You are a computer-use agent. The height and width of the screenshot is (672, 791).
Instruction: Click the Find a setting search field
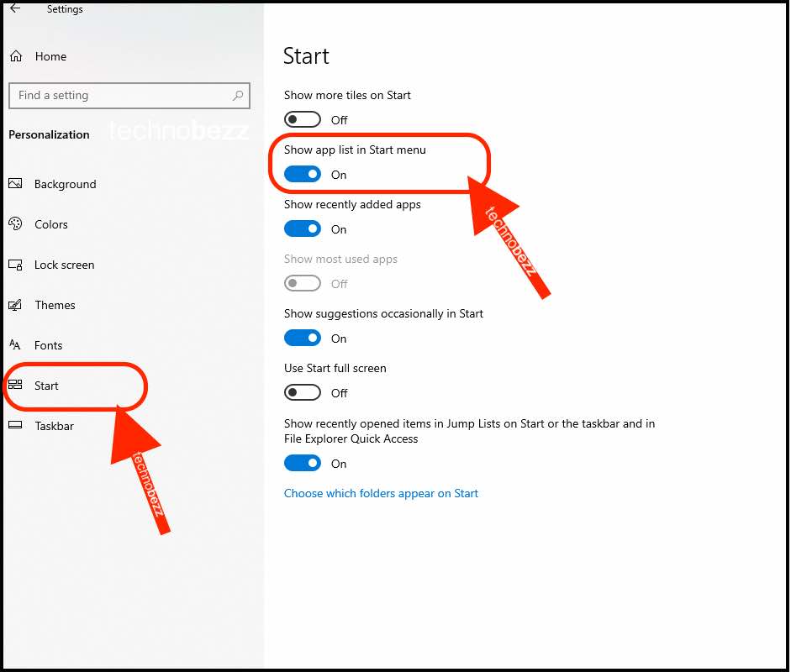pyautogui.click(x=129, y=95)
